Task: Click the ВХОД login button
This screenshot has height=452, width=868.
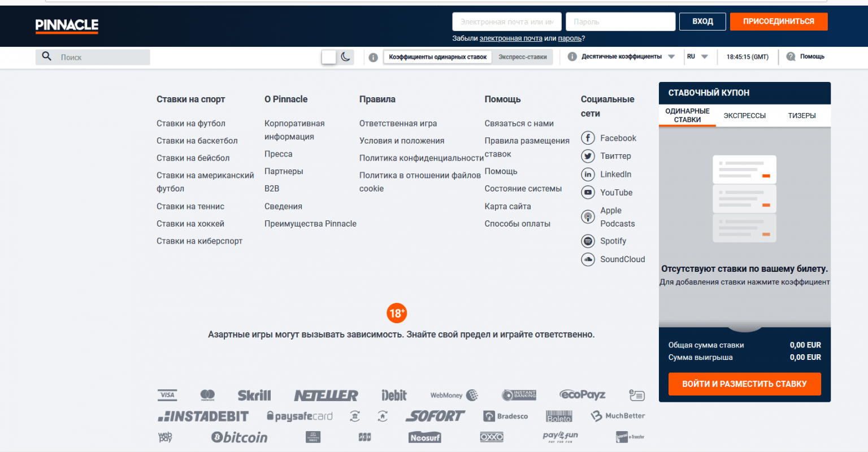Action: pyautogui.click(x=702, y=21)
